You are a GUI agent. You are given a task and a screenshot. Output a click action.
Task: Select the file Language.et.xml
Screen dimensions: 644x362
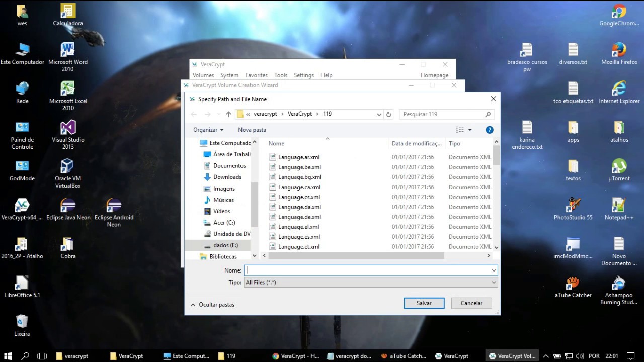click(x=299, y=247)
